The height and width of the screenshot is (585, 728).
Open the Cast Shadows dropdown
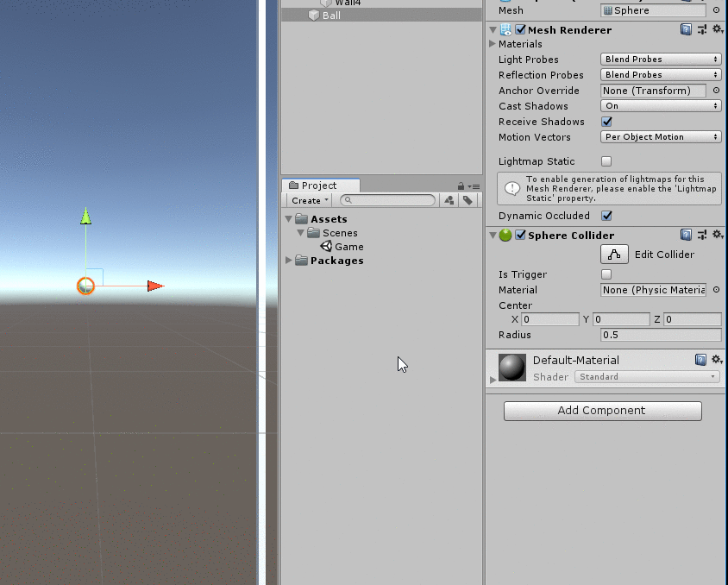pos(661,106)
